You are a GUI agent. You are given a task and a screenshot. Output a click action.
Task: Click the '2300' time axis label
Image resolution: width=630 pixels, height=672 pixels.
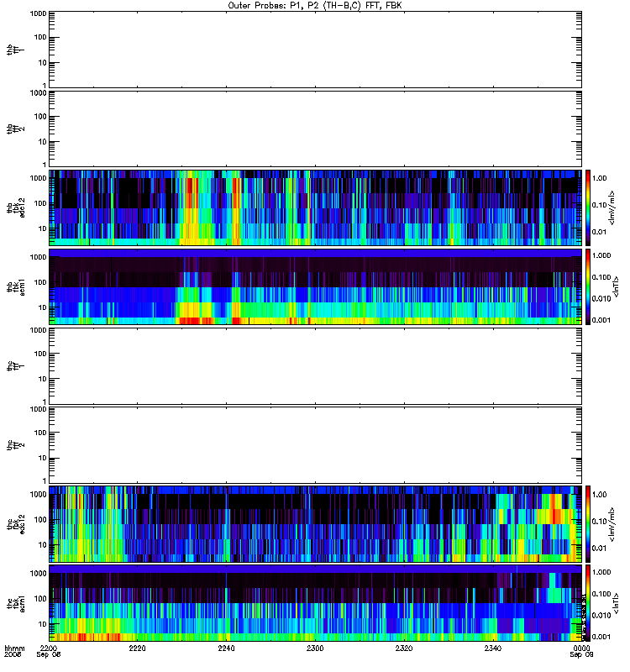tap(315, 648)
